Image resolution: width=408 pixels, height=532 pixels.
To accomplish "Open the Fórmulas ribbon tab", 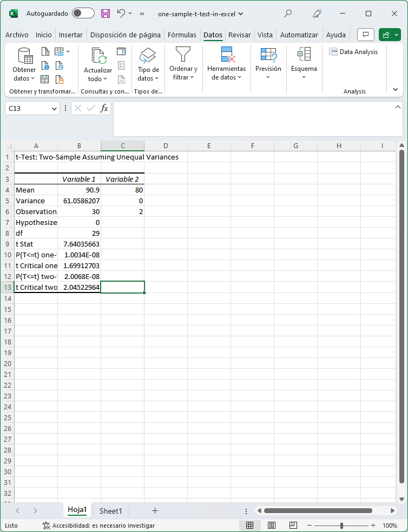I will coord(182,35).
